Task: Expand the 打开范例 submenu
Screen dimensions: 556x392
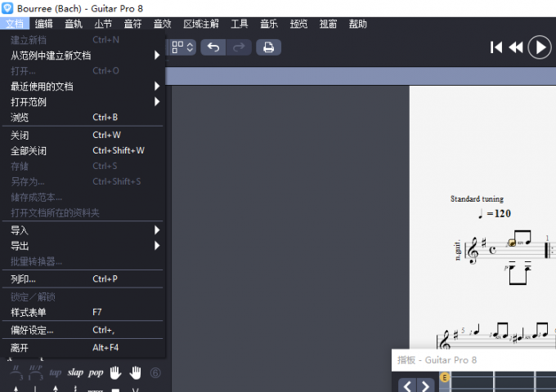Action: 82,102
